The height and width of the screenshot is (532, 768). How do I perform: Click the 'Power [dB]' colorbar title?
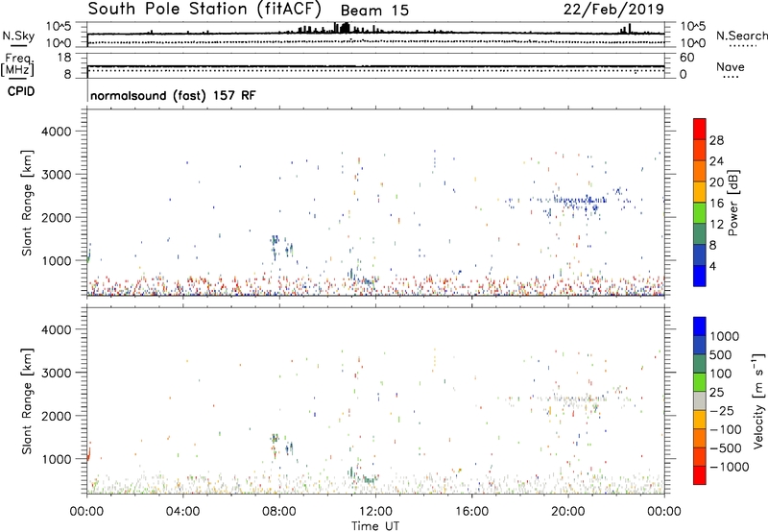733,203
